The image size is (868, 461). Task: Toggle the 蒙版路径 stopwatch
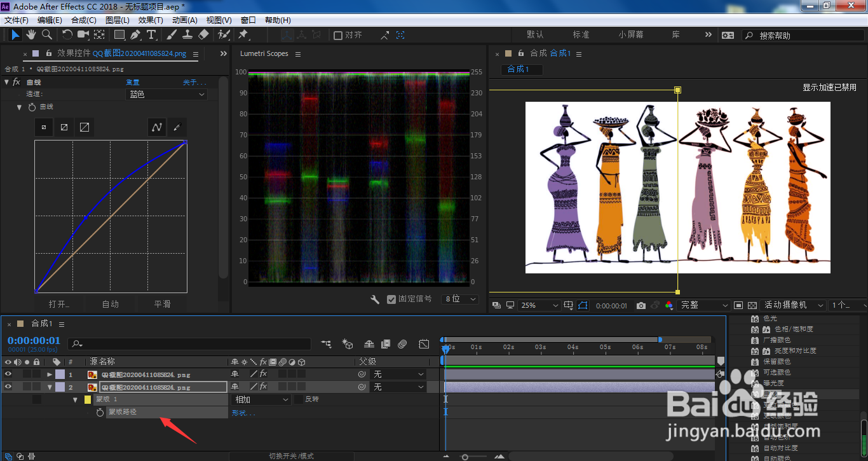coord(100,412)
